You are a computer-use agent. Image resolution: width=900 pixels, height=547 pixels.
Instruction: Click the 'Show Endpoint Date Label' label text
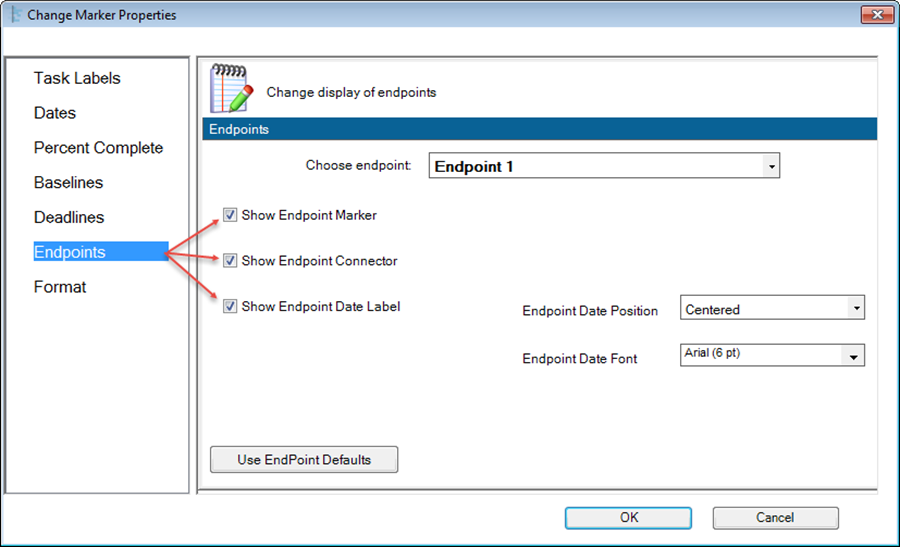click(x=321, y=307)
